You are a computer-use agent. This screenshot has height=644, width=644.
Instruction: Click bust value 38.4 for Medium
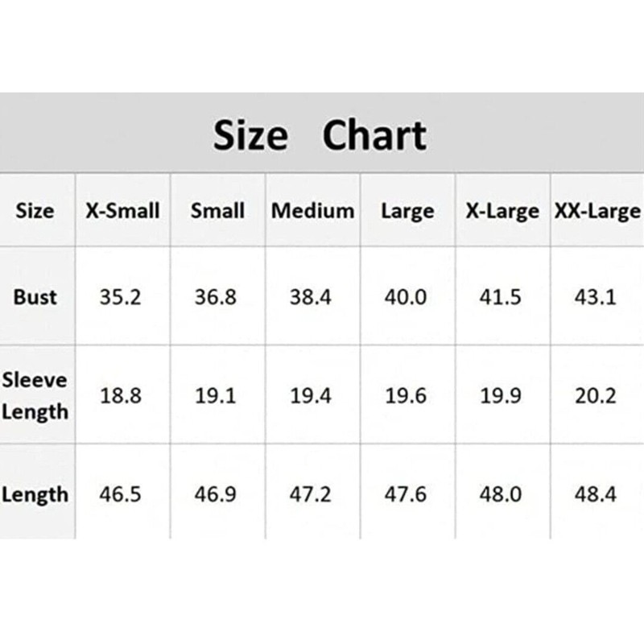[310, 297]
